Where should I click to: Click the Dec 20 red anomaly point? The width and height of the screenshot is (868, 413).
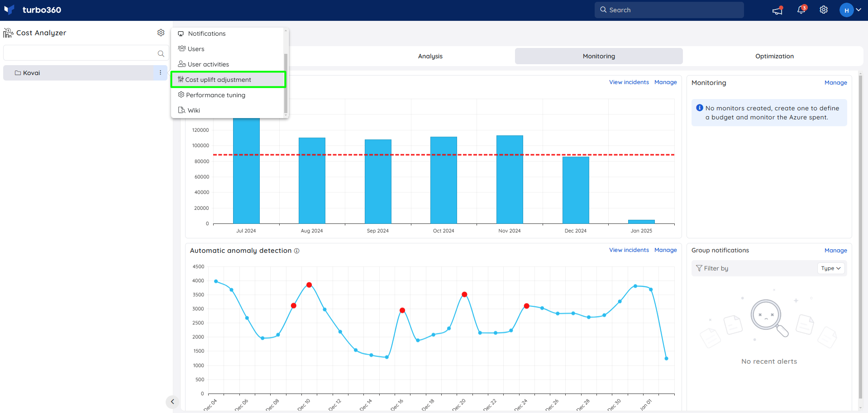(464, 294)
